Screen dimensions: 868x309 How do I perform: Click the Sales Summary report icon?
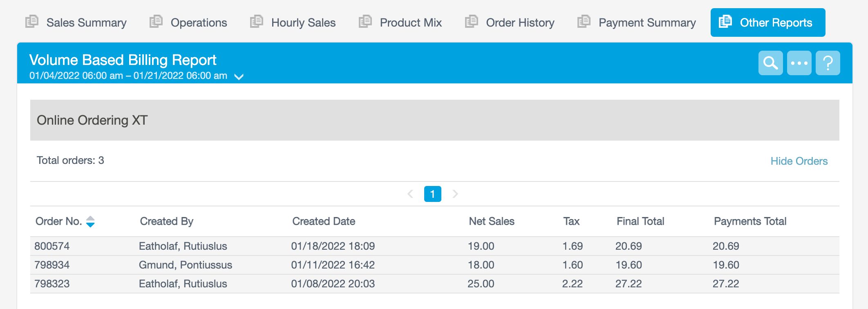(32, 22)
